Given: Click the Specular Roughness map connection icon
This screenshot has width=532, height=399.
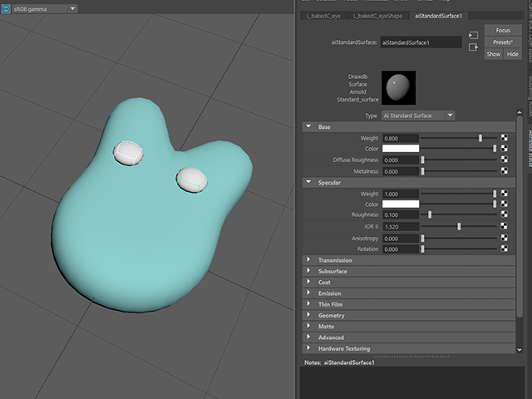Looking at the screenshot, I should click(x=505, y=214).
